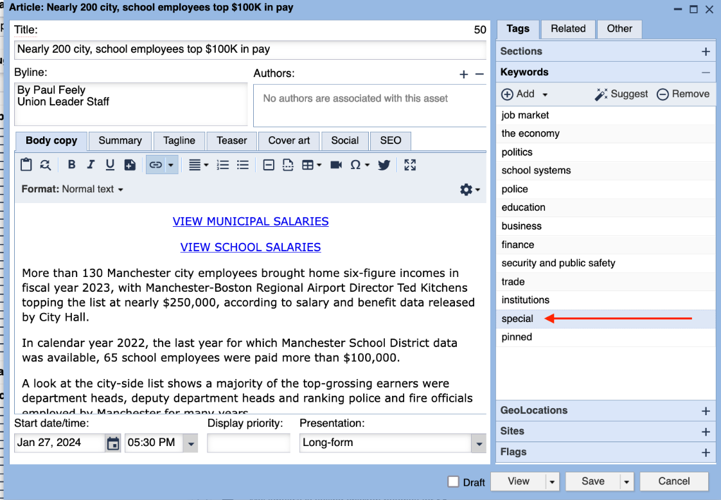721x500 pixels.
Task: Open the Related tab
Action: (568, 29)
